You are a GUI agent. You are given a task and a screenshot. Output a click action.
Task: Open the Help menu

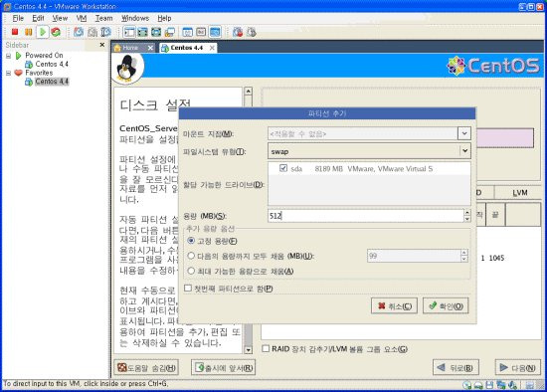(x=164, y=18)
